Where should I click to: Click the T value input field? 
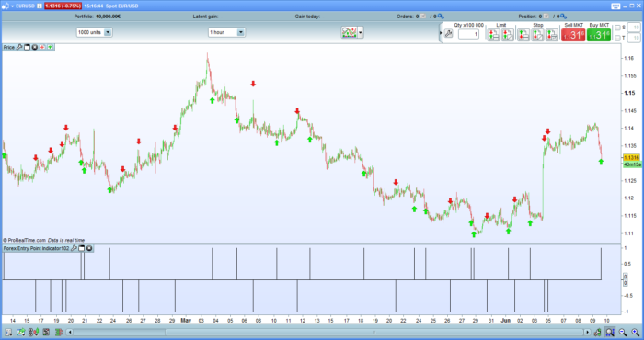[634, 38]
